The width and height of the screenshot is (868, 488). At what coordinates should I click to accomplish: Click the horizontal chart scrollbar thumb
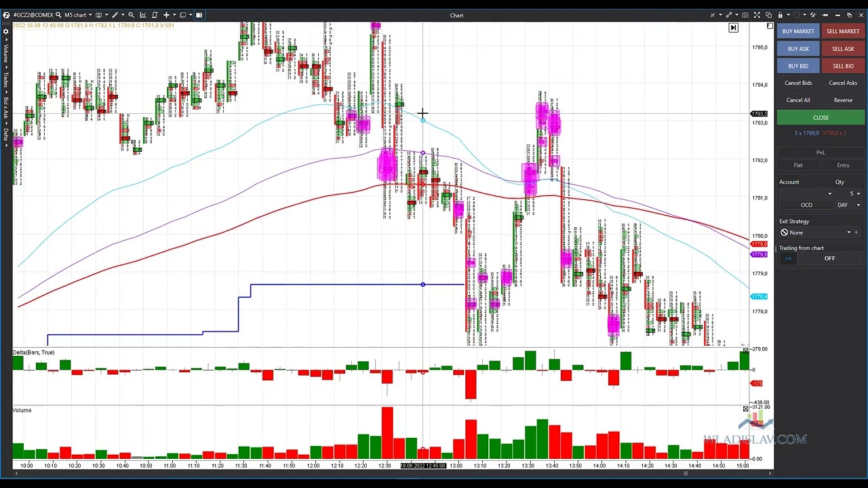tap(686, 474)
